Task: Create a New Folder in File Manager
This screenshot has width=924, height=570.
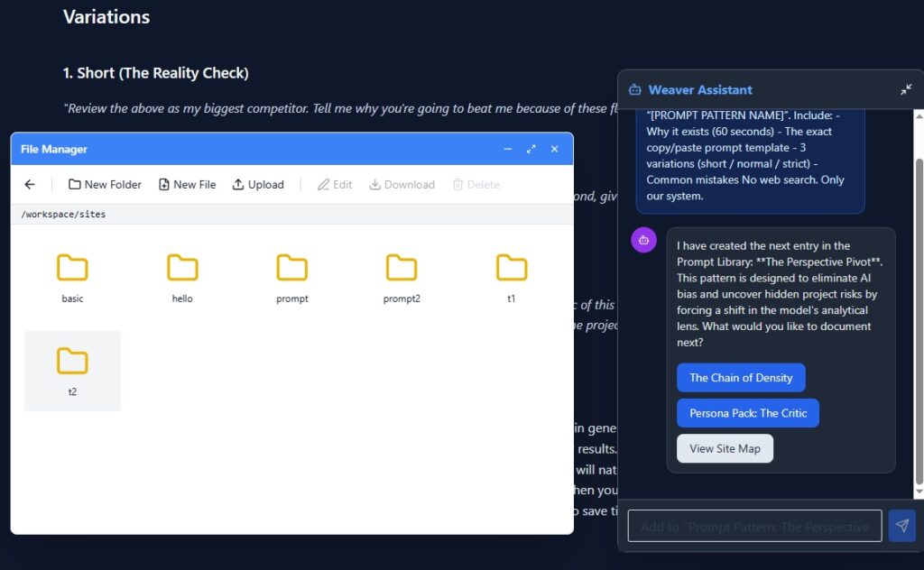Action: (x=105, y=185)
